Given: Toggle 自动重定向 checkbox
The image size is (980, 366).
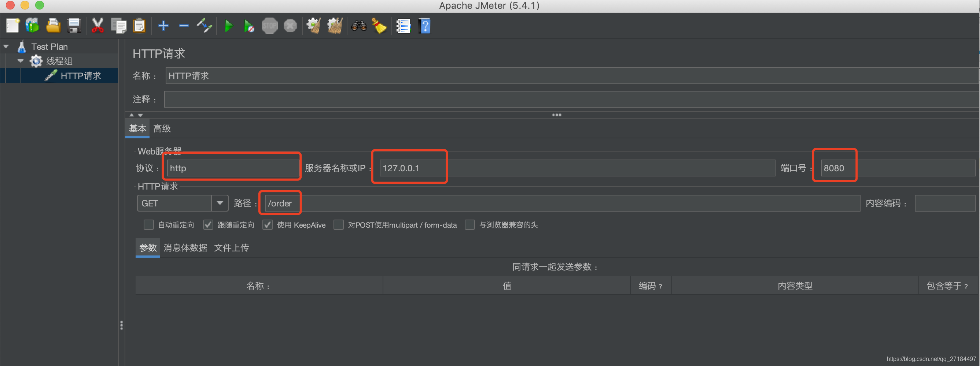Looking at the screenshot, I should 149,225.
